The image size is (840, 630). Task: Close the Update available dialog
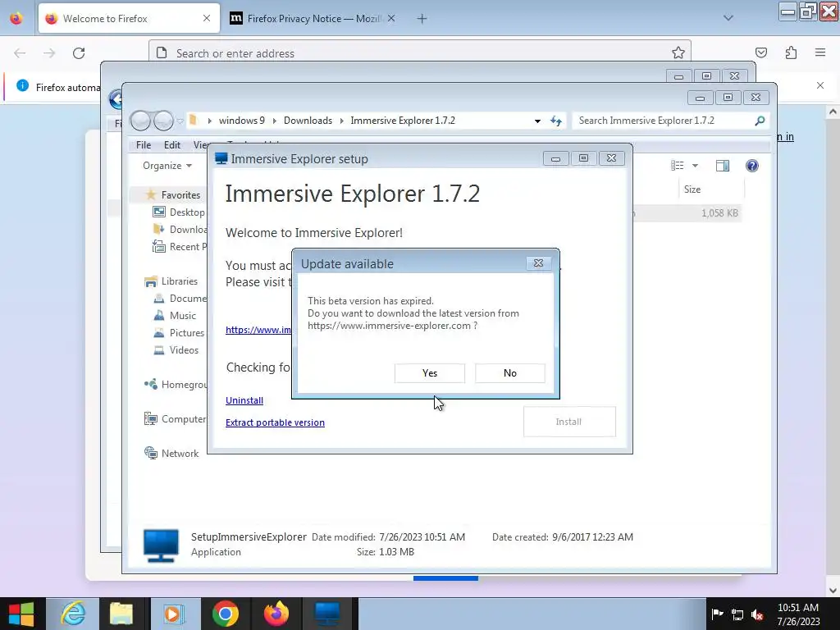point(538,263)
